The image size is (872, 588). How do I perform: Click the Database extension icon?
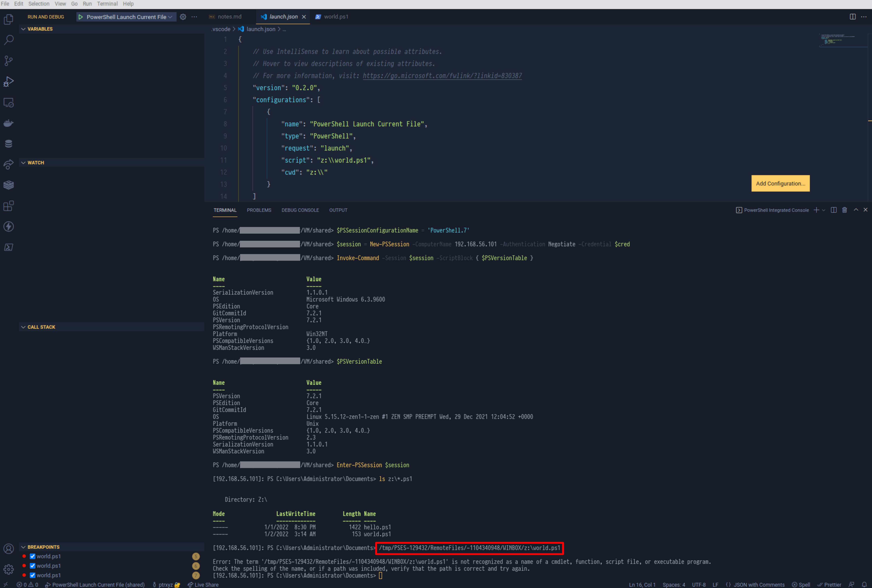[x=8, y=143]
